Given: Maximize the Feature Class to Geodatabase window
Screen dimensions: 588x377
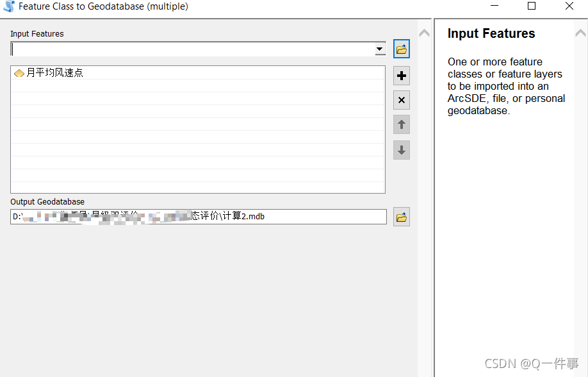Looking at the screenshot, I should pos(532,6).
